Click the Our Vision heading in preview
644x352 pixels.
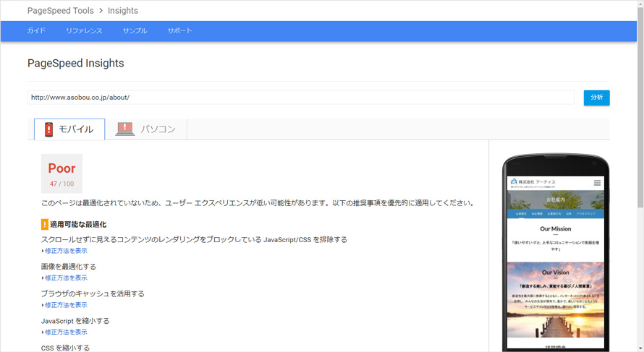[x=555, y=272]
